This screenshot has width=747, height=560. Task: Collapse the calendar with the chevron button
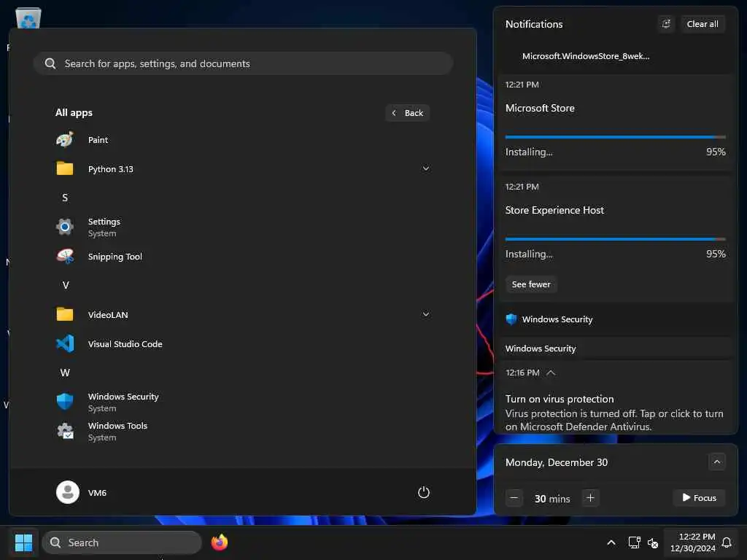coord(716,462)
